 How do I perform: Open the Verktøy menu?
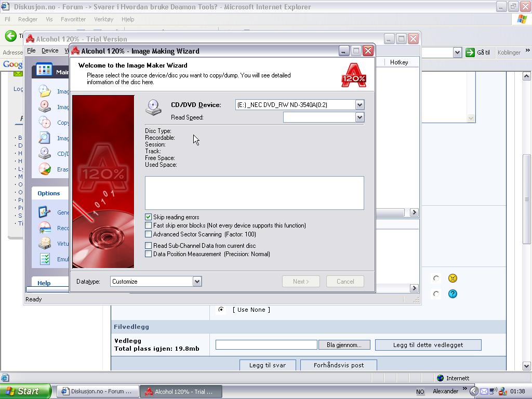pyautogui.click(x=103, y=19)
